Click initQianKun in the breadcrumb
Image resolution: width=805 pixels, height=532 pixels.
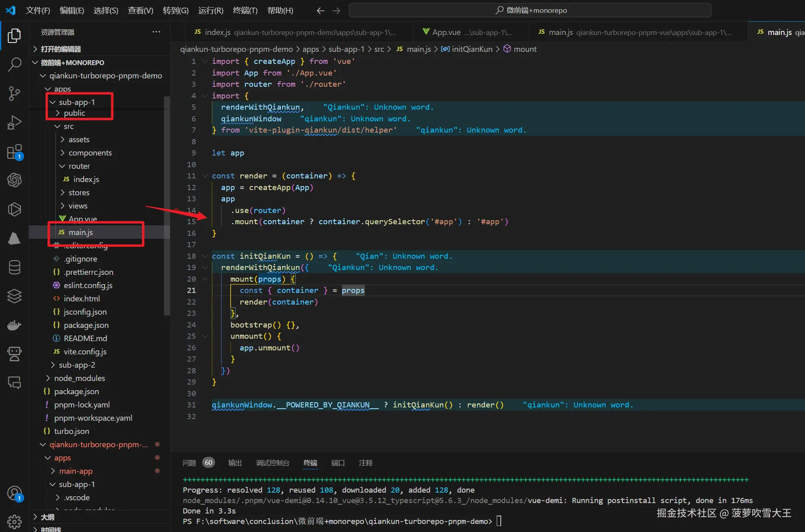[472, 49]
